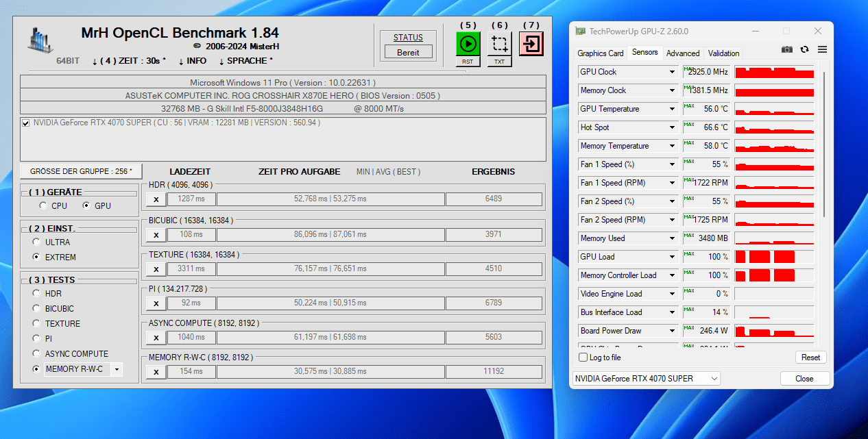Open the ZEIT : 30s dropdown

(x=129, y=61)
